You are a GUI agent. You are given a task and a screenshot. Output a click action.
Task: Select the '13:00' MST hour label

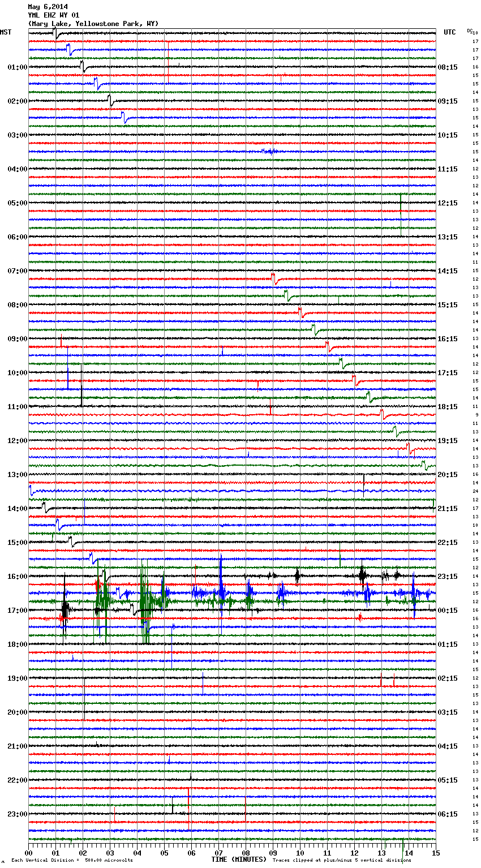click(x=17, y=475)
